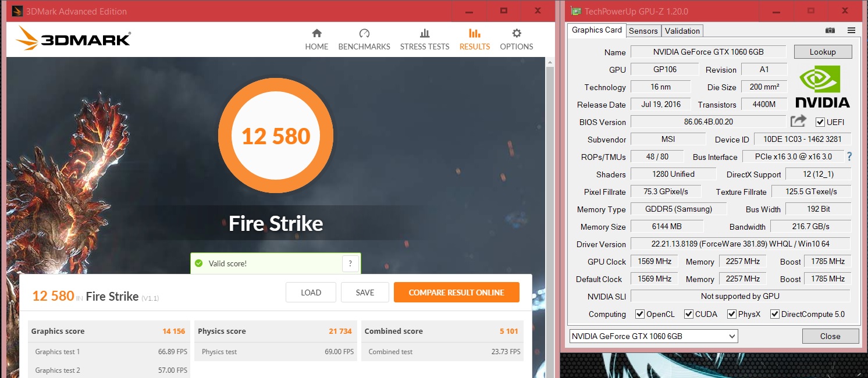Click the SAVE result button
Image resolution: width=868 pixels, height=378 pixels.
[x=365, y=293]
